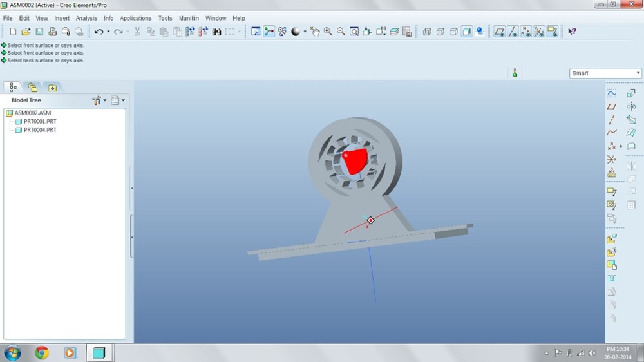Select ASM0002.ASM in the model tree
This screenshot has width=644, height=362.
click(32, 113)
